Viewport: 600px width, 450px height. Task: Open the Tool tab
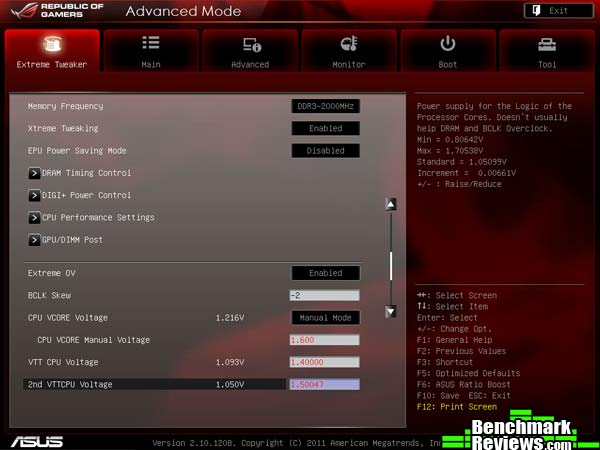547,51
